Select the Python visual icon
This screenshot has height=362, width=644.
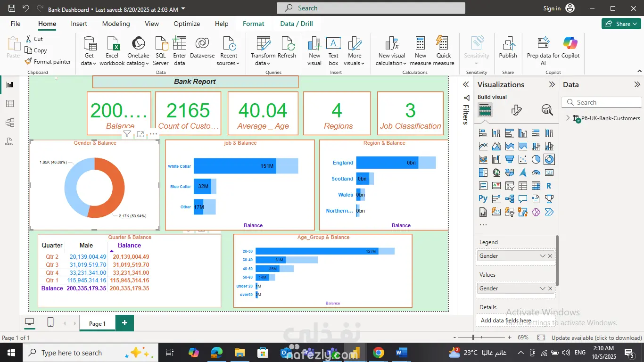point(483,199)
